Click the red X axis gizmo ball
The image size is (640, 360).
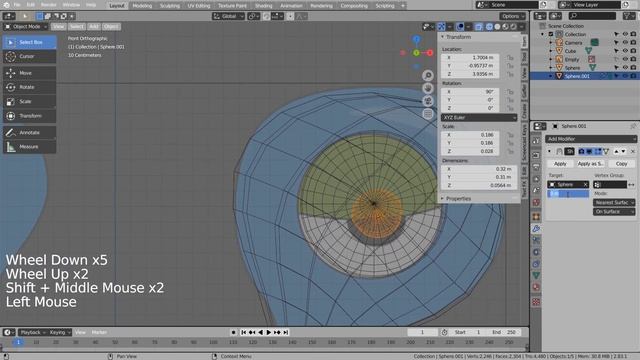point(430,53)
